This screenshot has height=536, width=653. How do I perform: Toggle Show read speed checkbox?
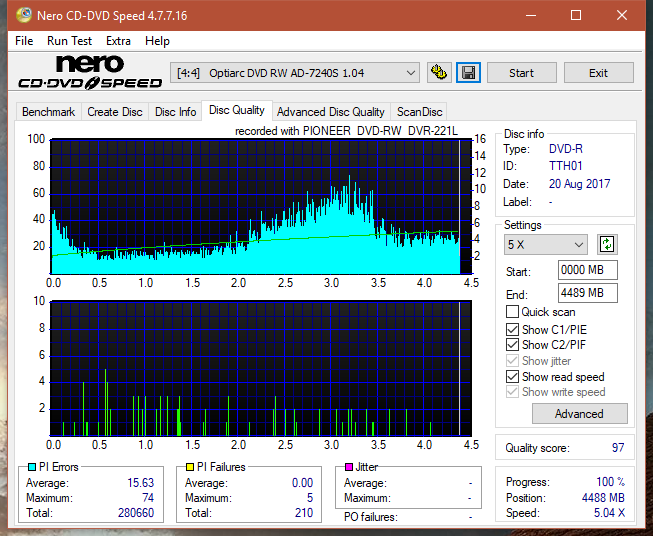pyautogui.click(x=512, y=376)
